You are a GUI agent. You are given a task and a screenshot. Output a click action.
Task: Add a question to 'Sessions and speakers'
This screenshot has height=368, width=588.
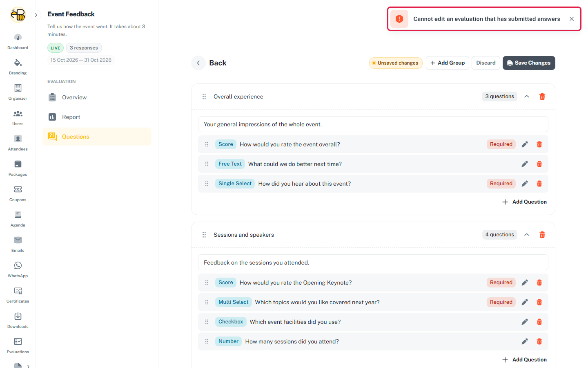[x=524, y=360]
